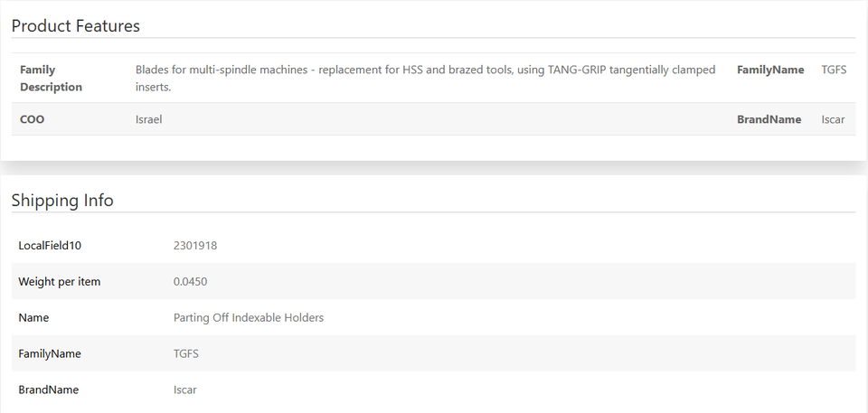868x413 pixels.
Task: Click the FamilyName label in Shipping Info
Action: point(49,353)
